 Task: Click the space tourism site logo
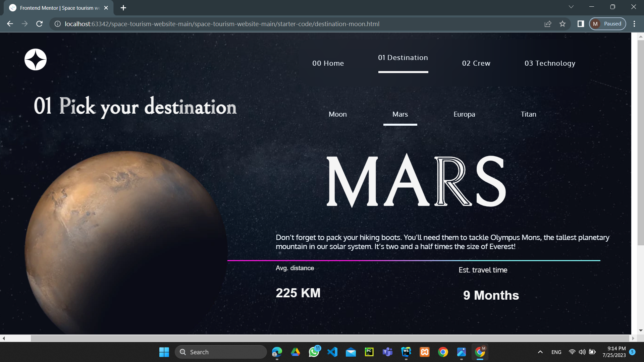[35, 59]
